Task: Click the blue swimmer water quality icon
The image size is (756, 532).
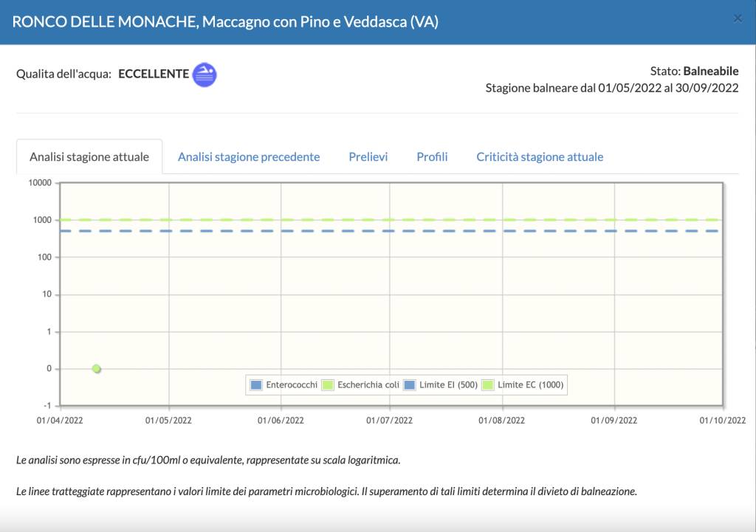Action: (x=205, y=75)
